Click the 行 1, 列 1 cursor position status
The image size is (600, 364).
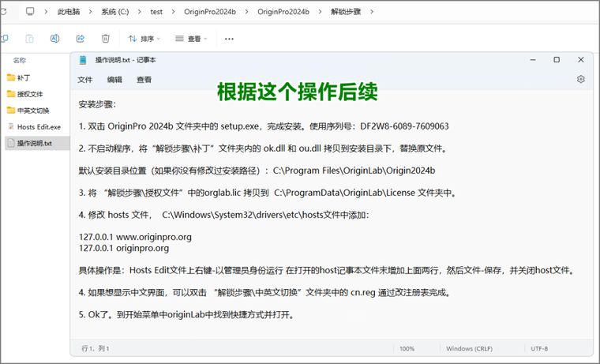click(x=96, y=349)
